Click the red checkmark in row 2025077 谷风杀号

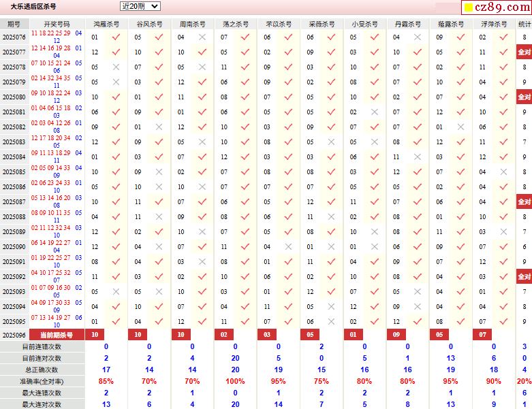point(159,52)
